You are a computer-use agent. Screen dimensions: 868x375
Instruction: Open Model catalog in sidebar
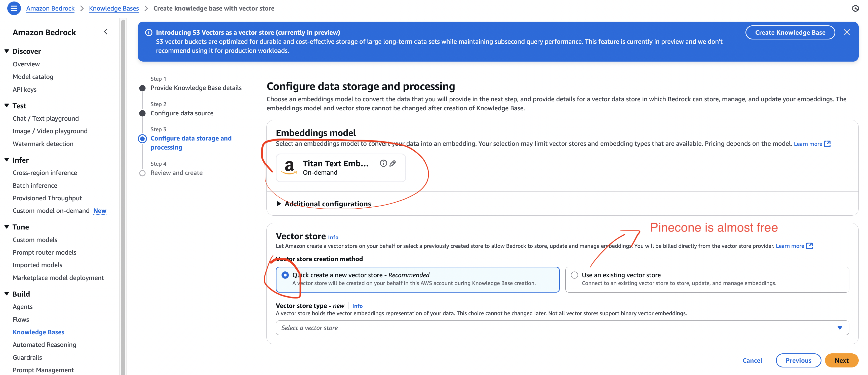[33, 77]
